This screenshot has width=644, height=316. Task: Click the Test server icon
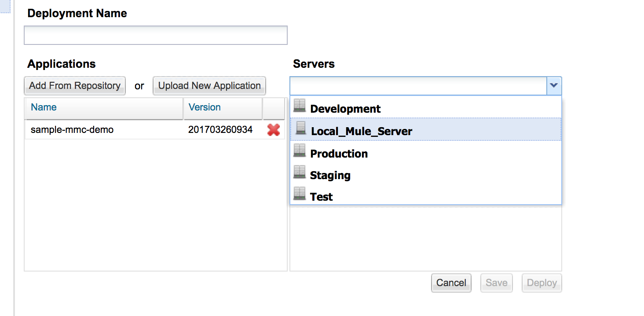click(300, 194)
